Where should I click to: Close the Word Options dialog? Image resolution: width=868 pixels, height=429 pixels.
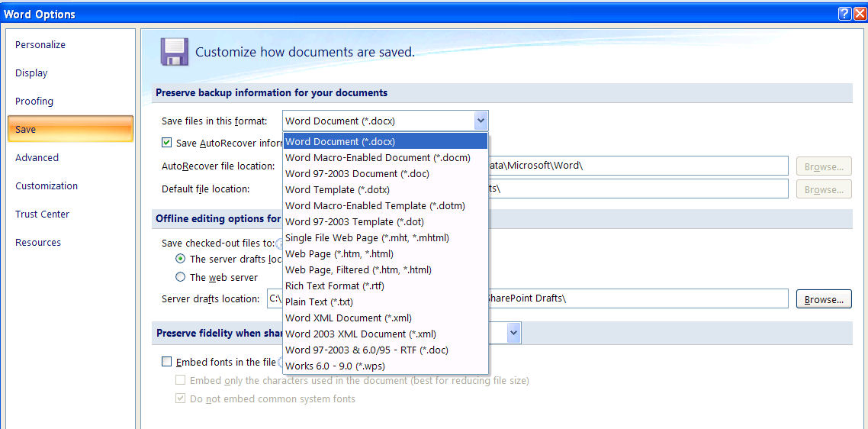point(859,15)
